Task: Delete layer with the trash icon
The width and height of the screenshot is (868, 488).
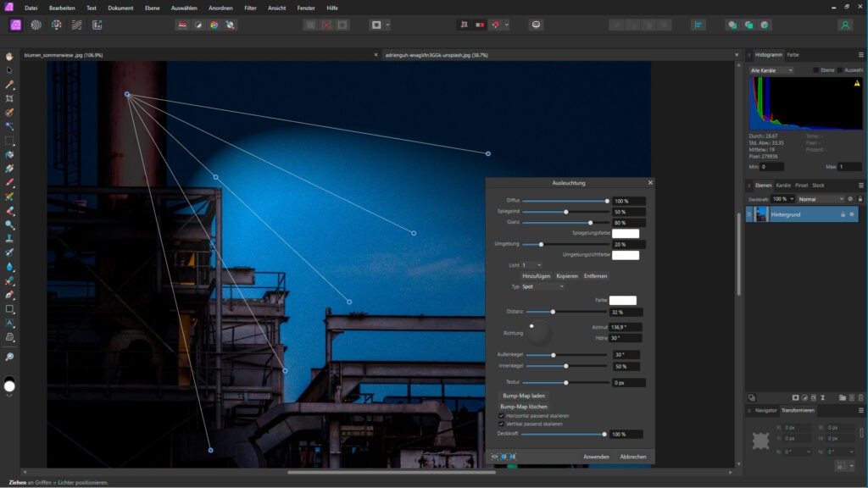Action: [x=860, y=398]
